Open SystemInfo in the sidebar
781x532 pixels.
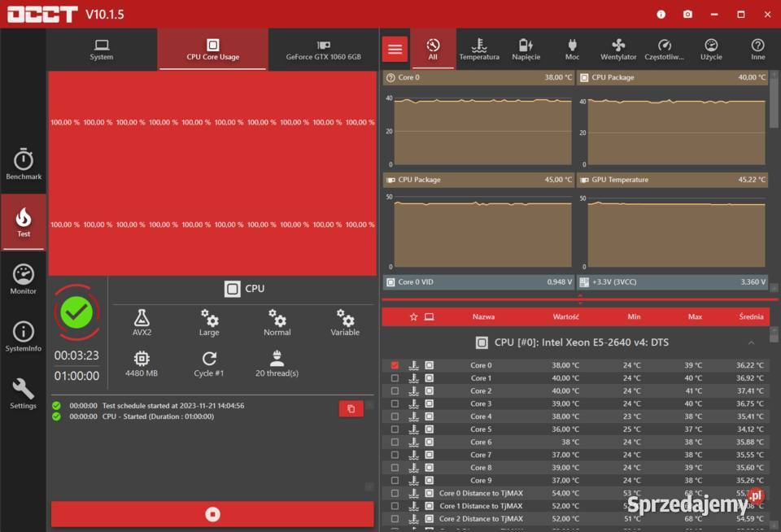(x=24, y=336)
